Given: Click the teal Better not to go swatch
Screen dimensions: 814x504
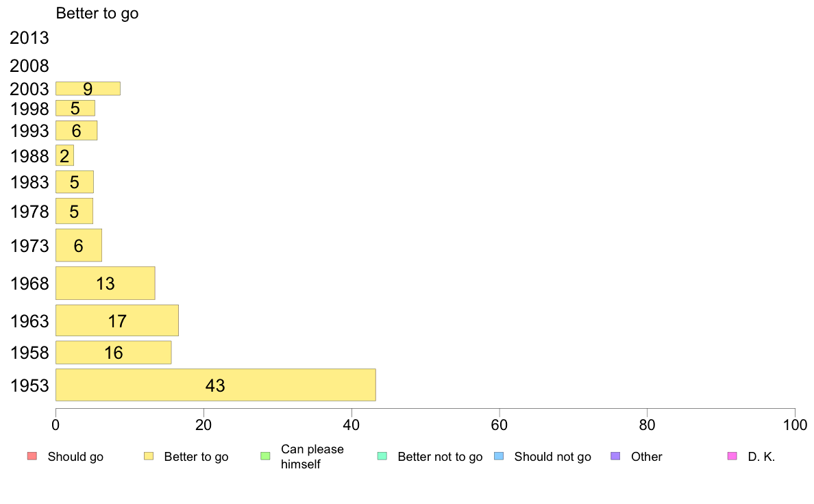Looking at the screenshot, I should 382,456.
